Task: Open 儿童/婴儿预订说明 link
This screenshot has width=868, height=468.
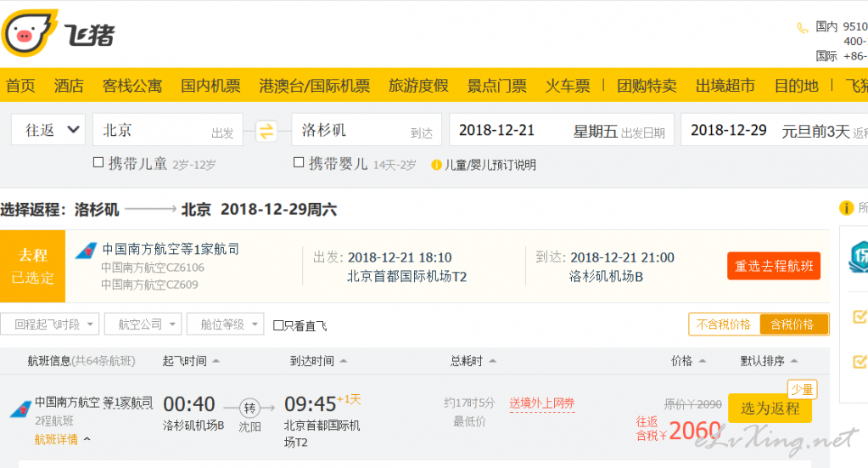Action: (490, 165)
